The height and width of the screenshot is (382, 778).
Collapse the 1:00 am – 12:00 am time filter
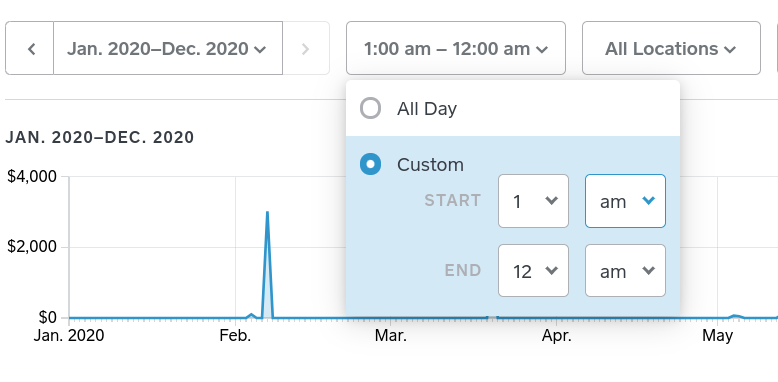click(x=455, y=49)
